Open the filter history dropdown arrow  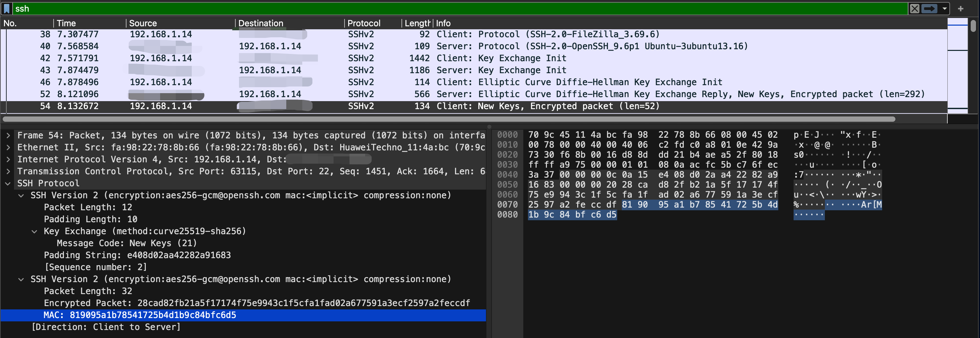tap(944, 8)
